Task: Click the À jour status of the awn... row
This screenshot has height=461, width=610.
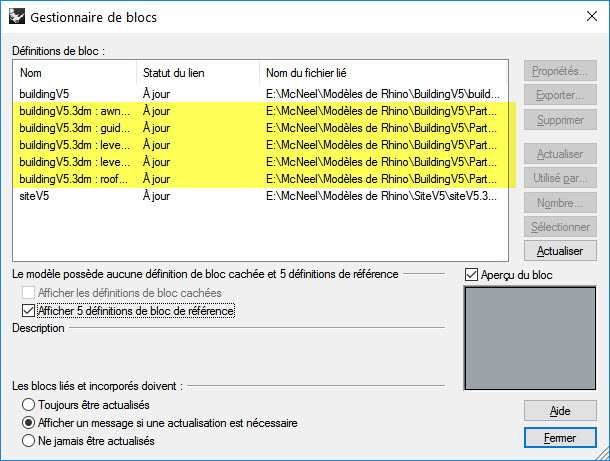Action: pos(156,111)
